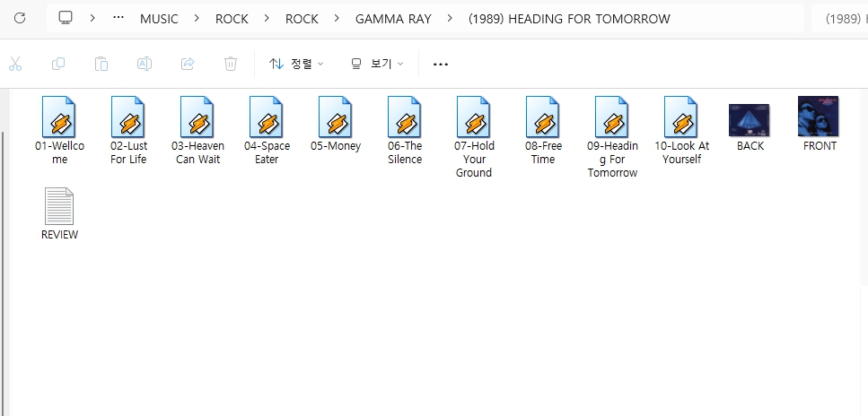Click the Cut scissors icon

tap(15, 64)
